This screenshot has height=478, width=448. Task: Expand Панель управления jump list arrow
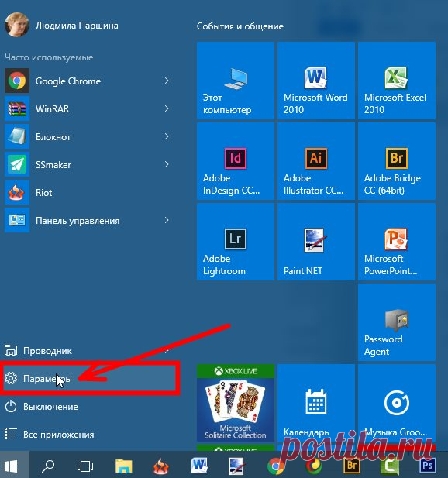point(167,220)
